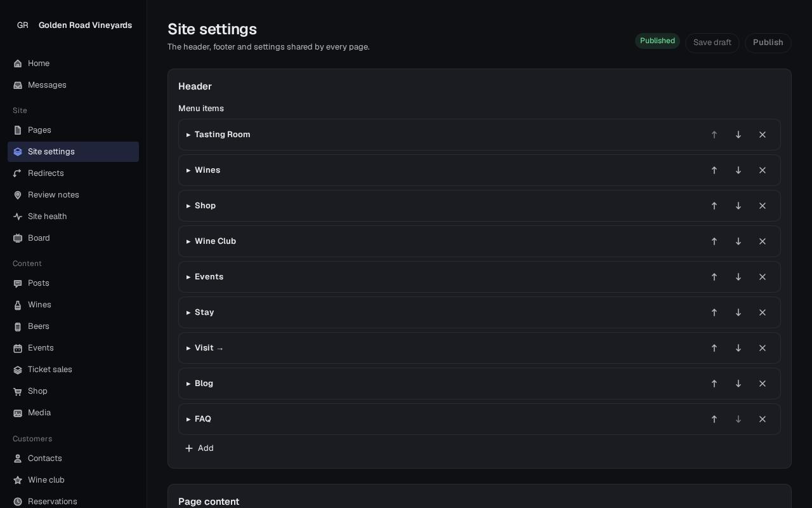812x508 pixels.
Task: Open Site health page
Action: (73, 217)
